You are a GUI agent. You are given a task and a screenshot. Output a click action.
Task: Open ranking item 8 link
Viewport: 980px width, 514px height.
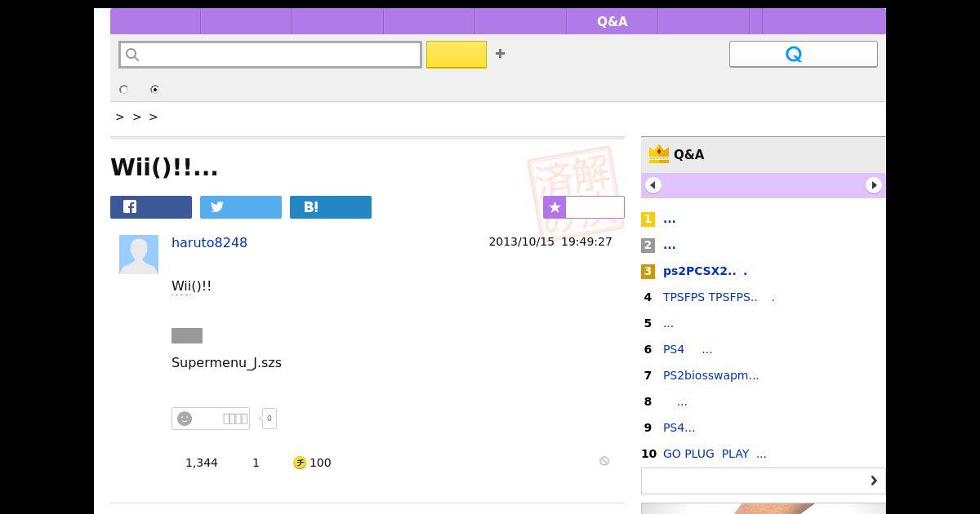(x=681, y=401)
